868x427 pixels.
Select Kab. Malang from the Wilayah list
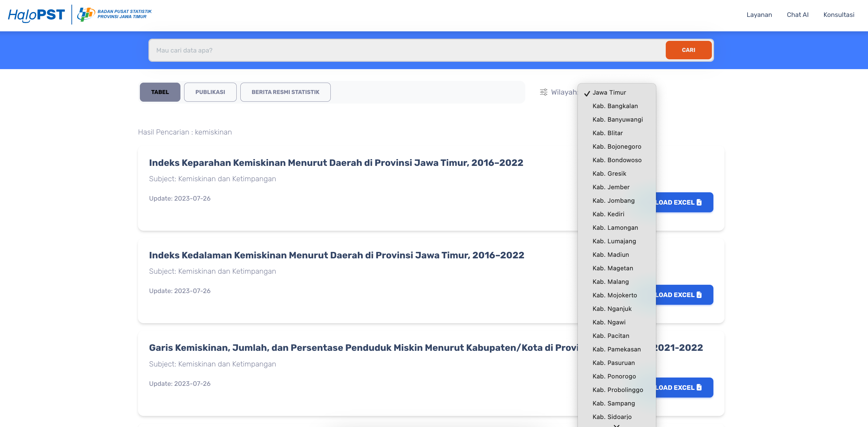(610, 282)
